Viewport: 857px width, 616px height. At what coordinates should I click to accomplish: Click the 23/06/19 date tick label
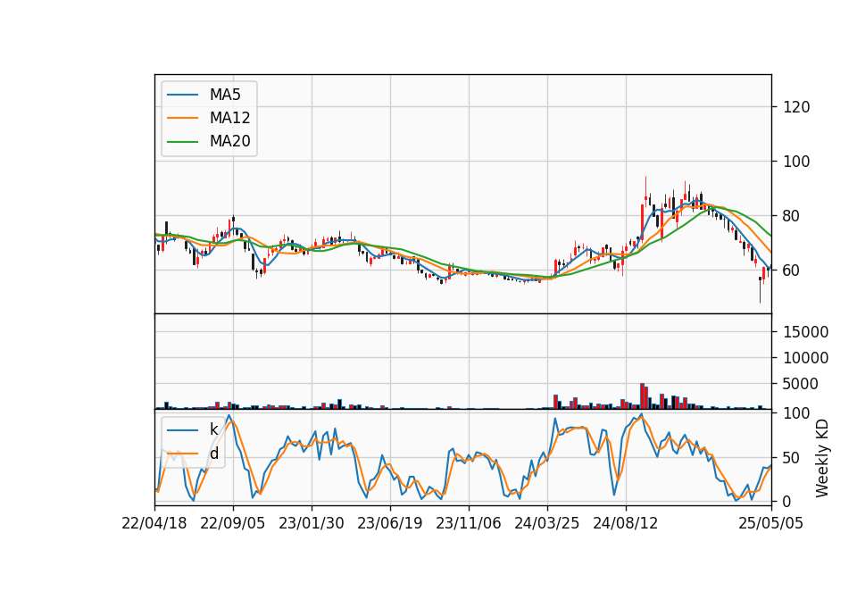[390, 523]
